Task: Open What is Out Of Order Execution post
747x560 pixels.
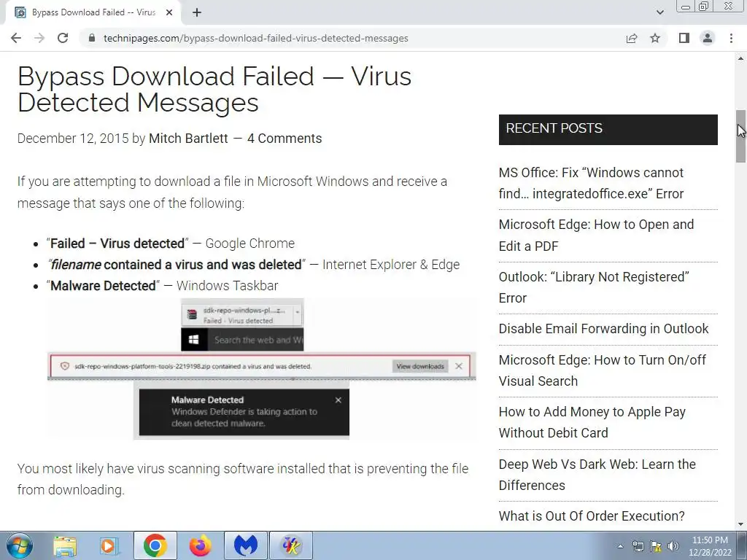Action: coord(592,516)
